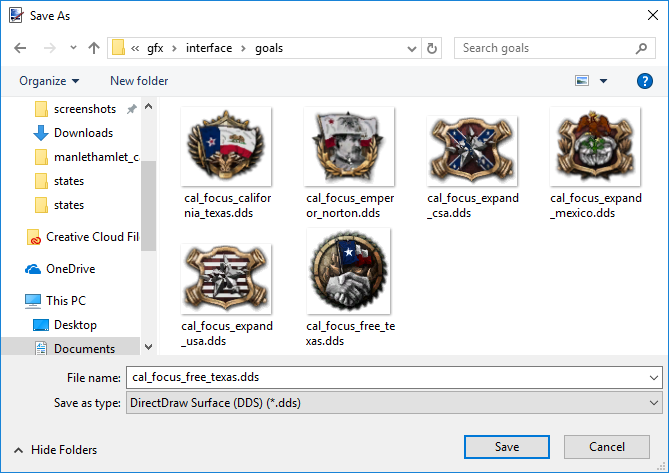
Task: Expand chevron after gfx breadcrumb
Action: click(x=174, y=48)
